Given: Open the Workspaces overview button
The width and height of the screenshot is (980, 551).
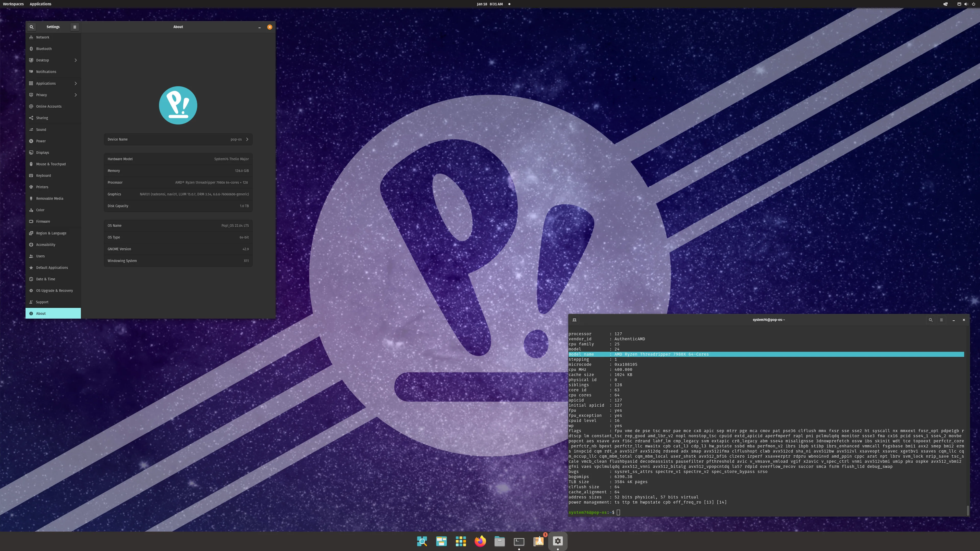Looking at the screenshot, I should 13,4.
